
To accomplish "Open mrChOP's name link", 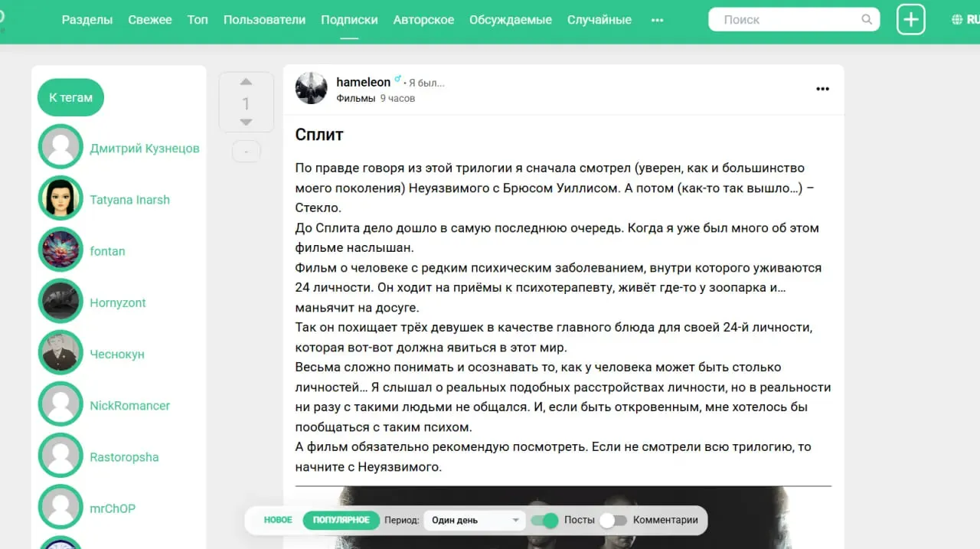I will click(x=113, y=508).
